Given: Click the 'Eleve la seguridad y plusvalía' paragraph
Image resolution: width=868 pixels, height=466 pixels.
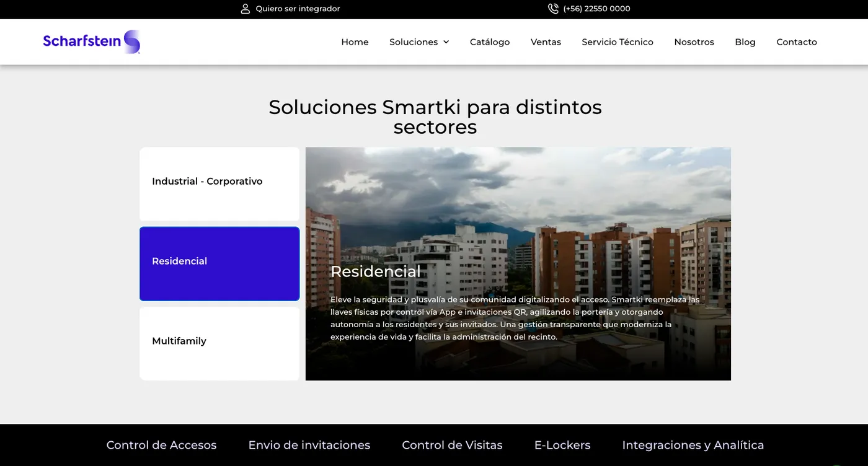Looking at the screenshot, I should pyautogui.click(x=515, y=319).
